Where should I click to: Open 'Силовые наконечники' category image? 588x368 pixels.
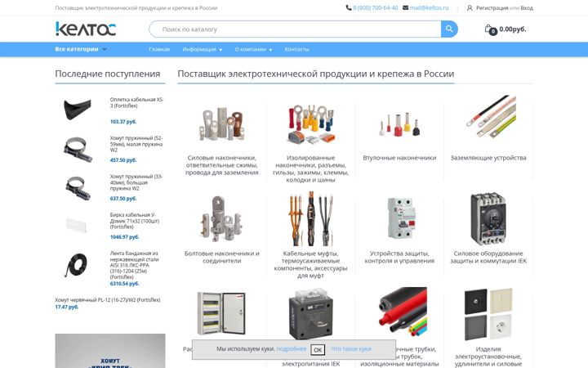(221, 124)
